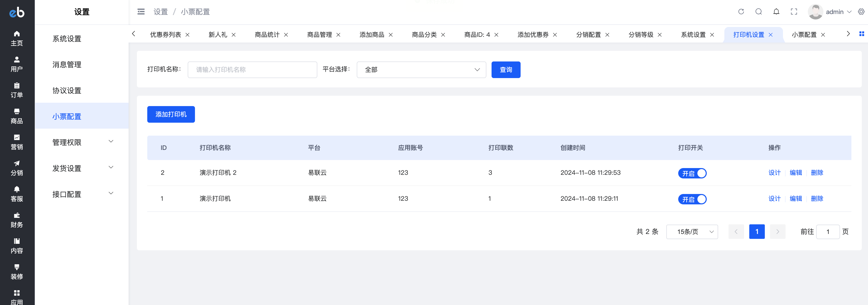Screen dimensions: 868x305
Task: Open 平台选择 platform dropdown
Action: click(x=421, y=70)
